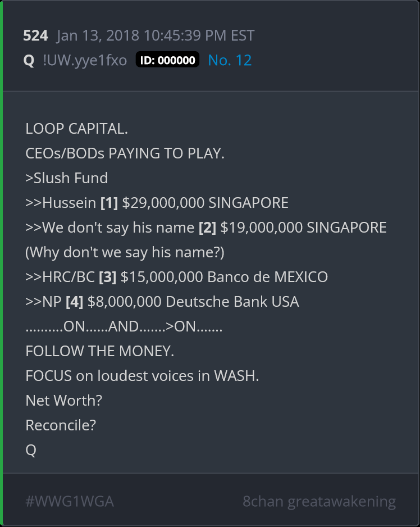Click the green bar on left edge
Image resolution: width=420 pixels, height=527 pixels.
point(1,263)
